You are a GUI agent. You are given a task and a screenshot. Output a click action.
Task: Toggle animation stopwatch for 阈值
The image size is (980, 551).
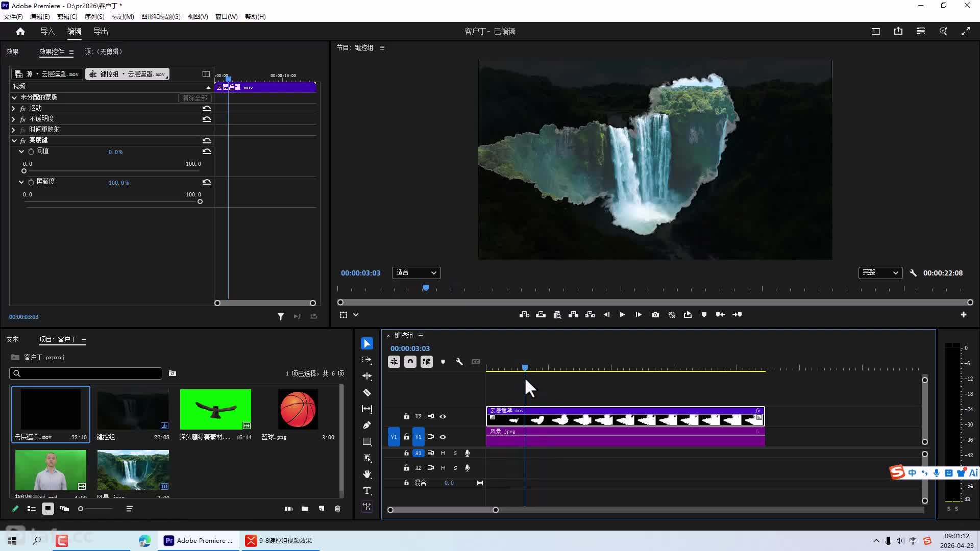tap(31, 152)
